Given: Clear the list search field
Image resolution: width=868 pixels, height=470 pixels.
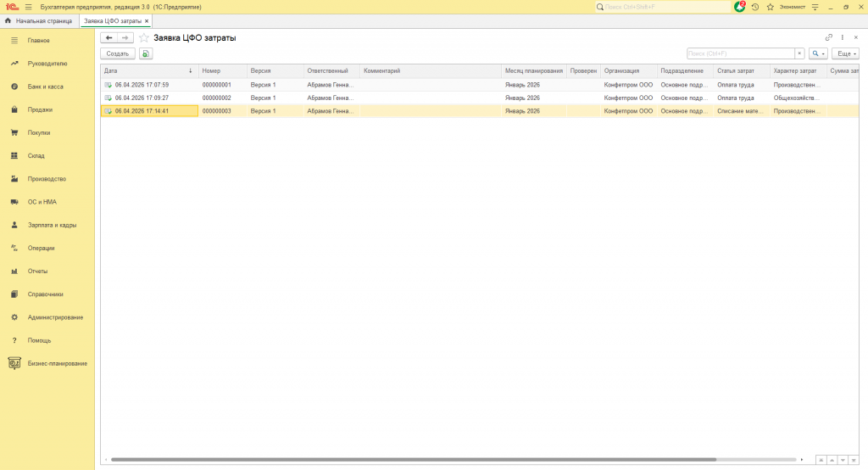Looking at the screenshot, I should [799, 53].
